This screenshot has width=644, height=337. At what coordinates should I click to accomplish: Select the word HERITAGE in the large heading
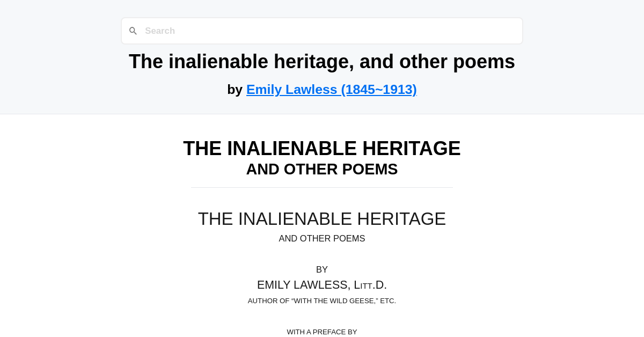(416, 148)
